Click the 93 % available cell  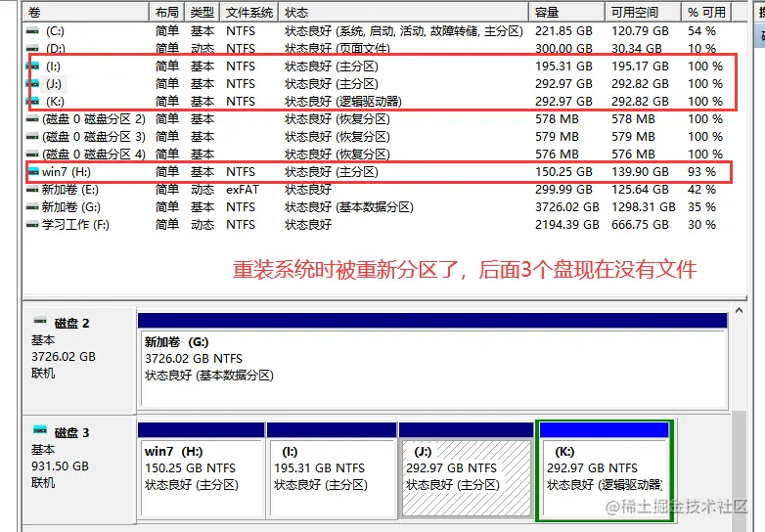(701, 172)
